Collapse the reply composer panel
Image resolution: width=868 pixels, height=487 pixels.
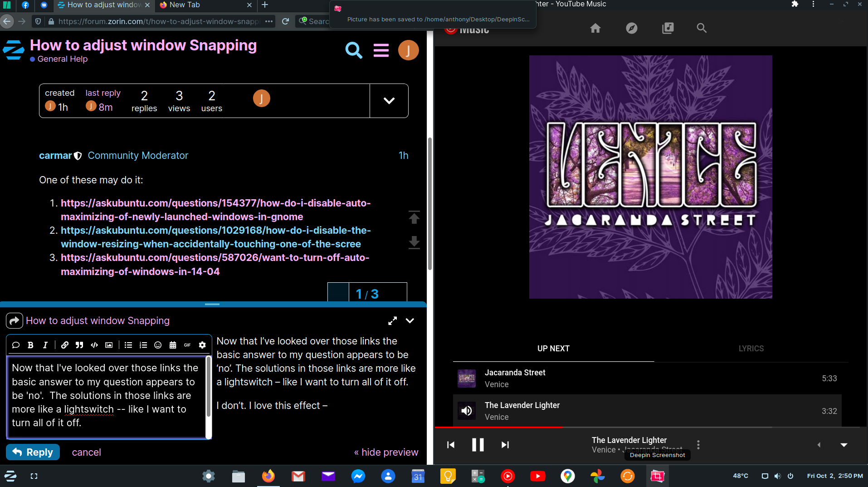(x=410, y=321)
